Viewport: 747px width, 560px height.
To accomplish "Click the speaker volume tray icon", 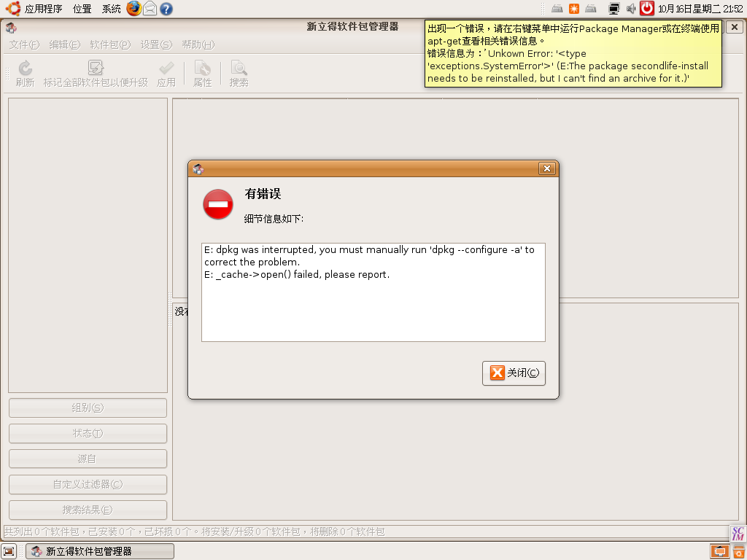I will pos(631,9).
